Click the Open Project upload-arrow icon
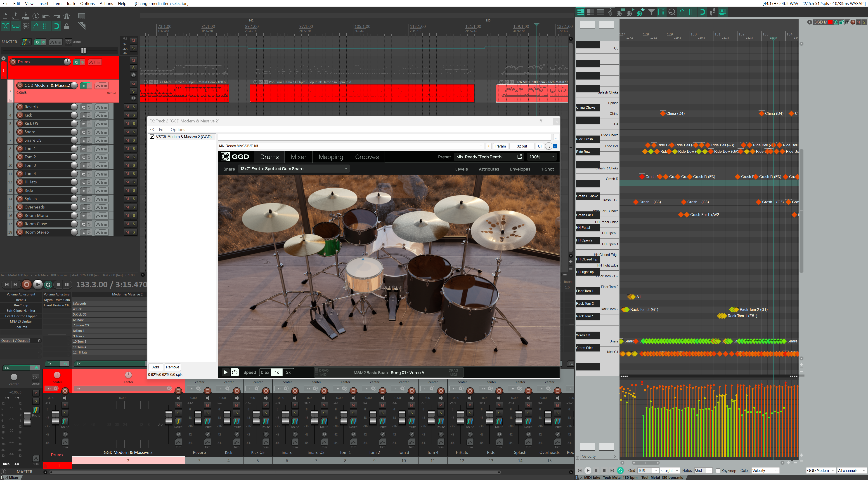Image resolution: width=868 pixels, height=480 pixels. tap(16, 16)
